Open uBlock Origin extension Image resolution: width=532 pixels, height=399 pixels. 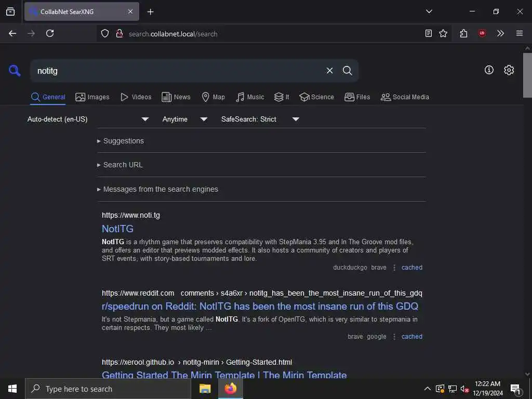[x=482, y=33]
